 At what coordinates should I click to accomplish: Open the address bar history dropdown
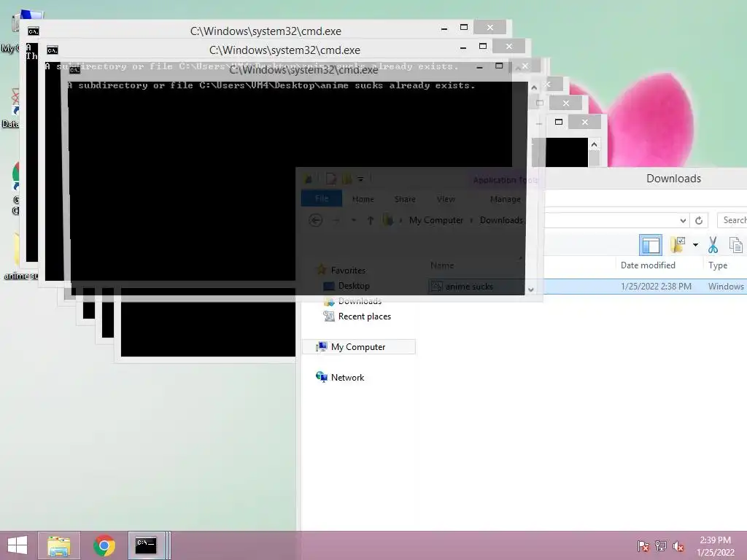(x=683, y=220)
